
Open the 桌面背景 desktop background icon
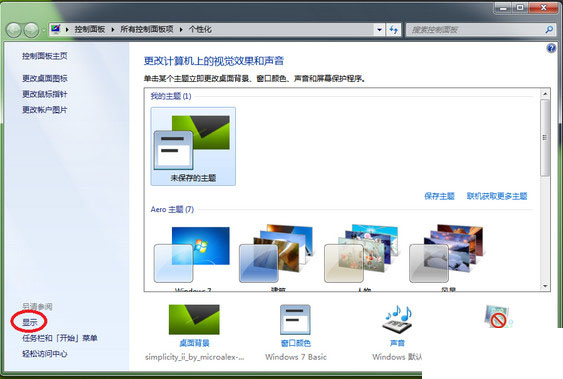(194, 319)
